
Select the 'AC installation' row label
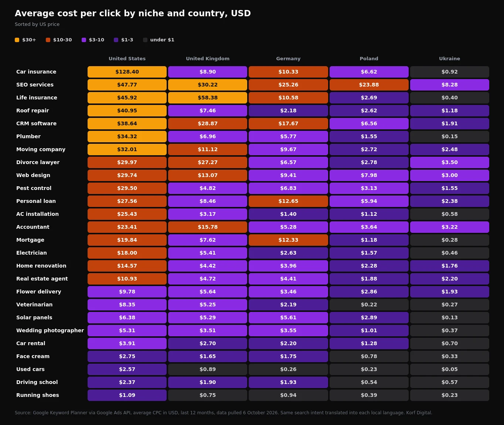click(x=37, y=214)
